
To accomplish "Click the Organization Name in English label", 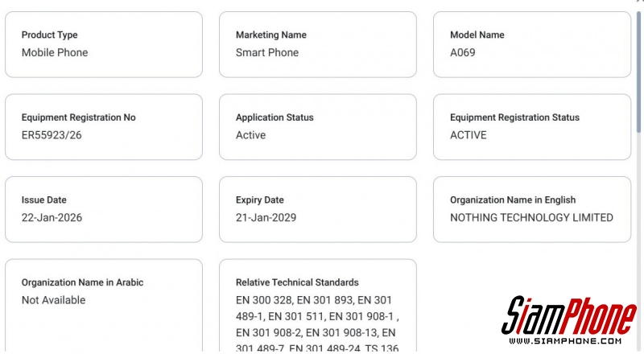I will tap(513, 200).
